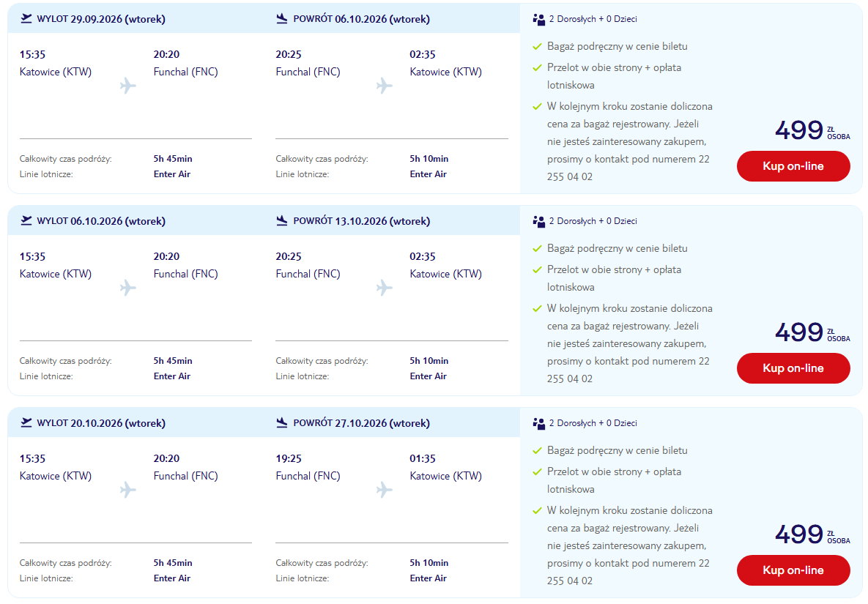Click the landing icon beside POWRÓT 27.10.2026
This screenshot has width=868, height=604.
[282, 422]
